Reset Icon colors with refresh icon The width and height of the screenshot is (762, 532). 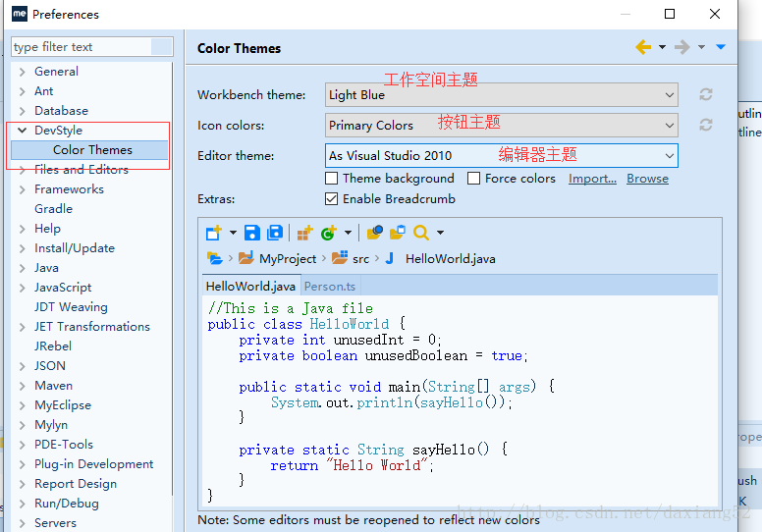tap(706, 125)
